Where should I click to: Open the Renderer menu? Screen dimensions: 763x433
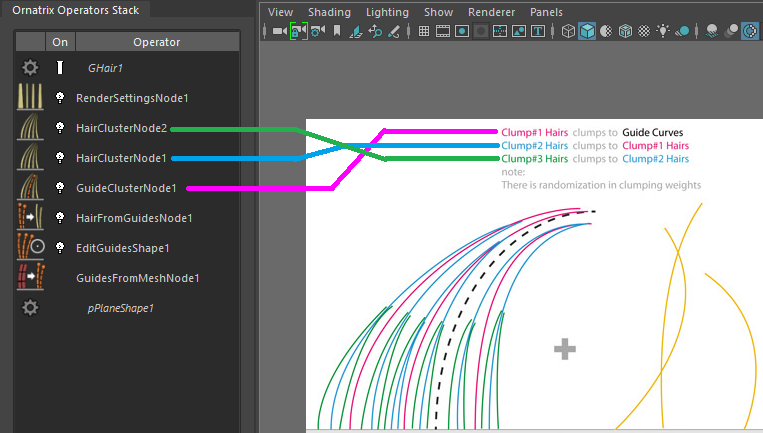490,12
